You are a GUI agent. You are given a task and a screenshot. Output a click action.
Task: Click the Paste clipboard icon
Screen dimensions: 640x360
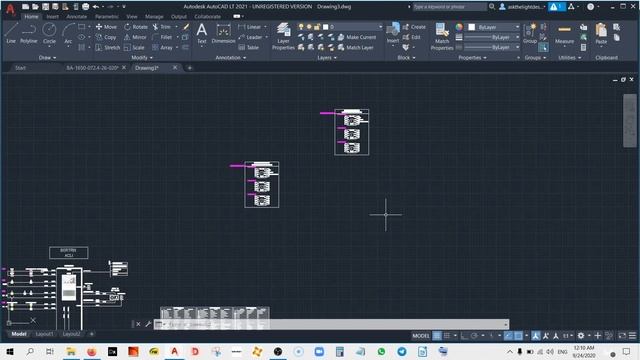[601, 33]
